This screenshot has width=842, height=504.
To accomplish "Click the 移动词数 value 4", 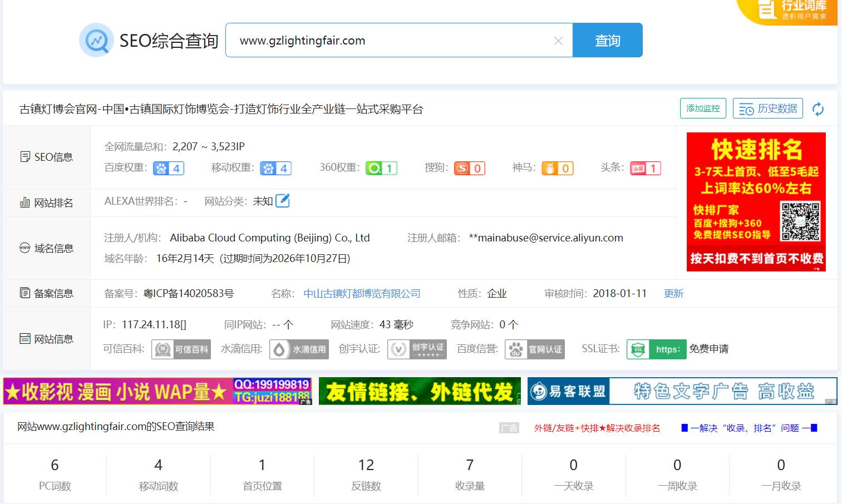I will 159,465.
